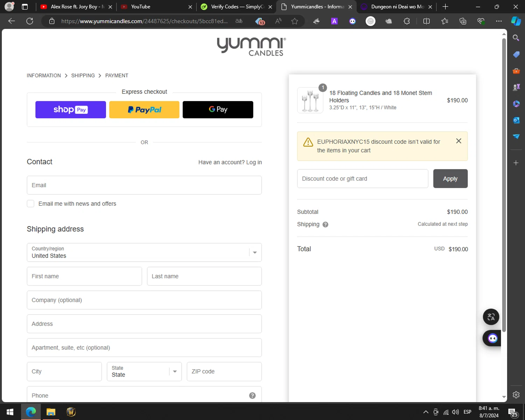
Task: Open the translate page icon in address bar
Action: point(239,21)
